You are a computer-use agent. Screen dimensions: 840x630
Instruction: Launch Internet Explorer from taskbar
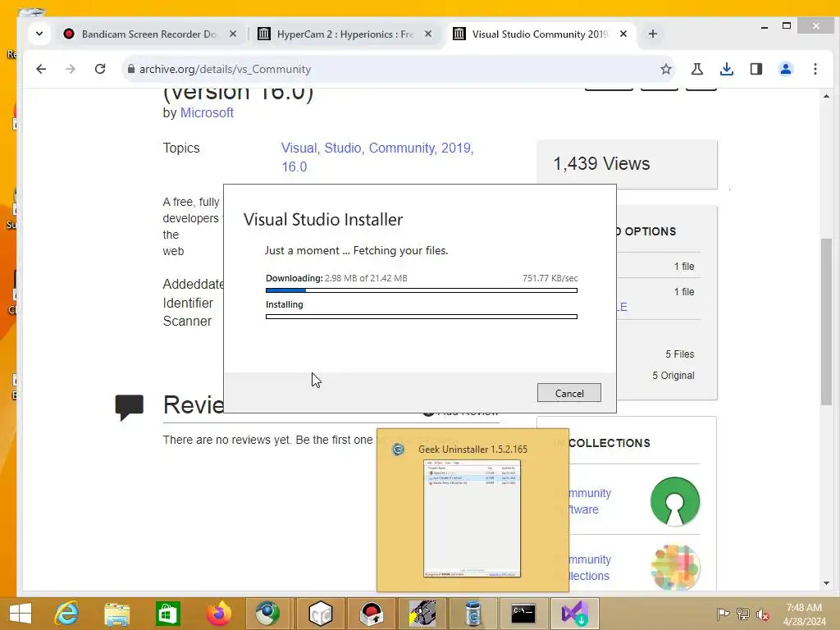pyautogui.click(x=67, y=614)
